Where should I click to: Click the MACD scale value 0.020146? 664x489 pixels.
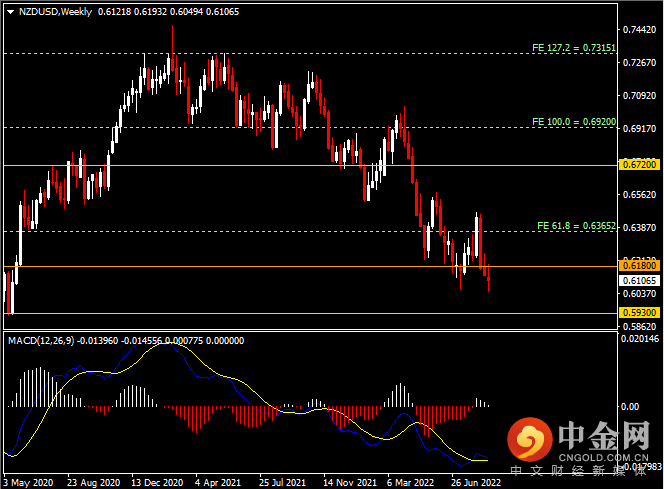(640, 339)
